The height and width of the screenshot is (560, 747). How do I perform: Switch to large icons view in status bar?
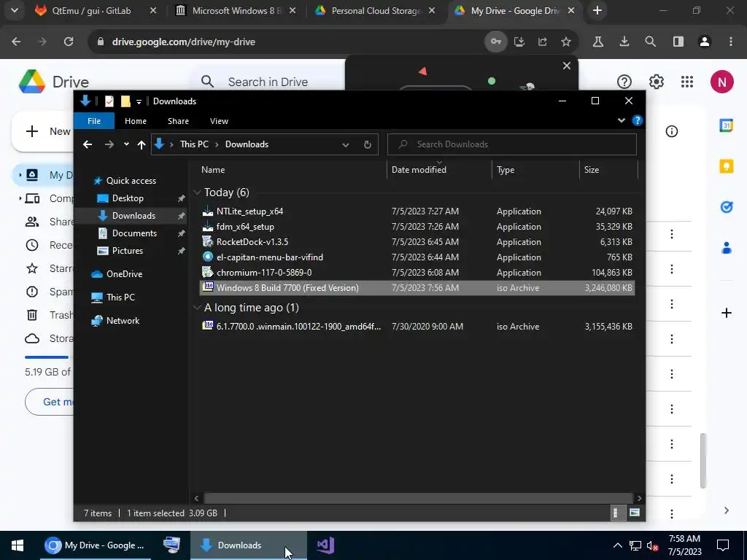tap(634, 513)
